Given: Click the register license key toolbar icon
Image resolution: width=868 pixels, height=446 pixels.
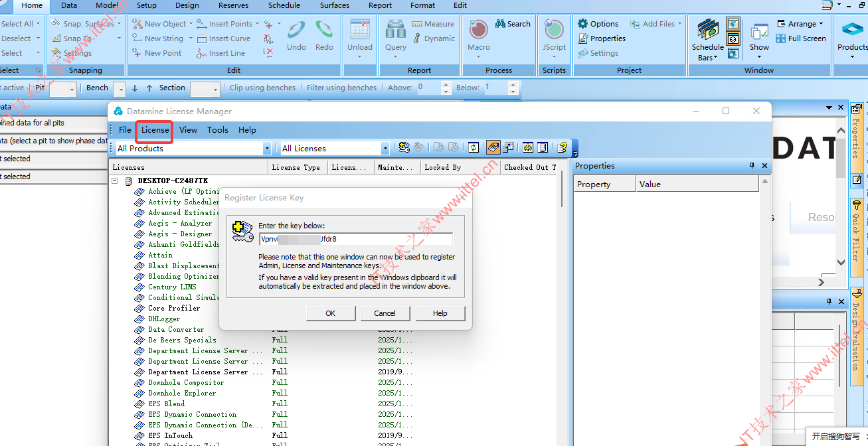Looking at the screenshot, I should click(404, 147).
